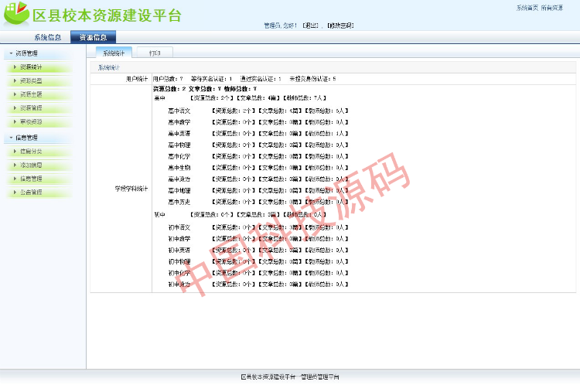Image resolution: width=580 pixels, height=392 pixels.
Task: Click the 退出 logout link
Action: coord(310,26)
